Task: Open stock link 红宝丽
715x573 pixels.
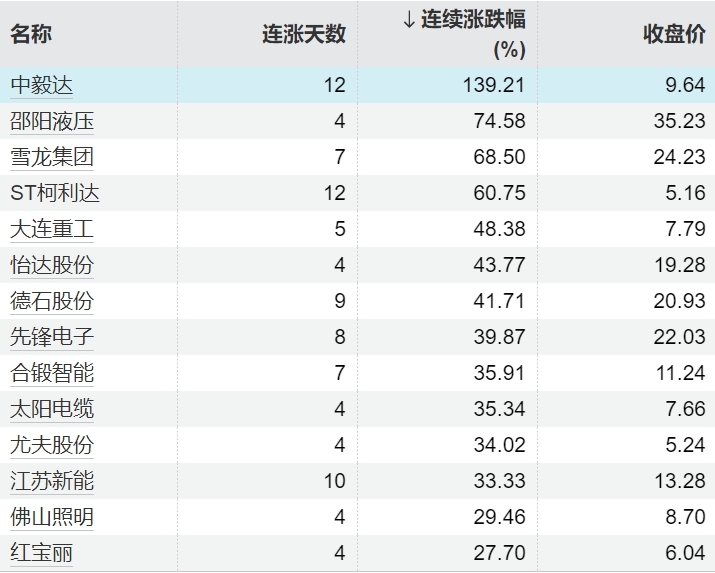Action: pos(42,553)
